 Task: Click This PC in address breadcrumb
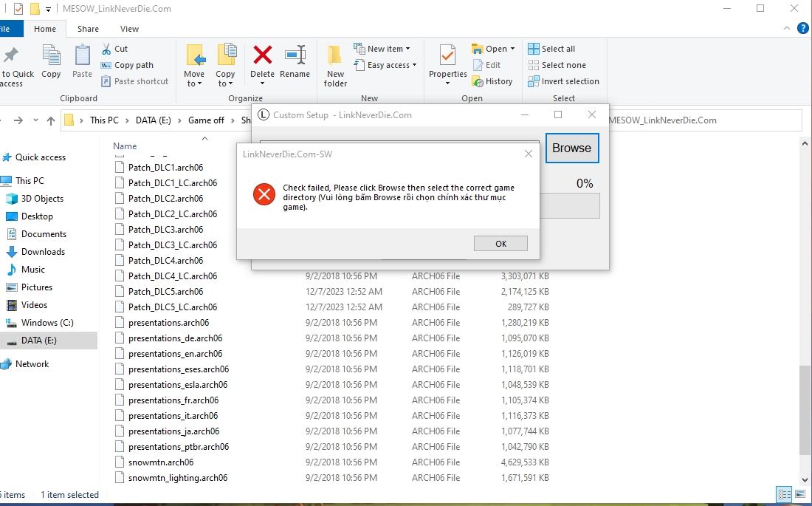click(x=104, y=120)
